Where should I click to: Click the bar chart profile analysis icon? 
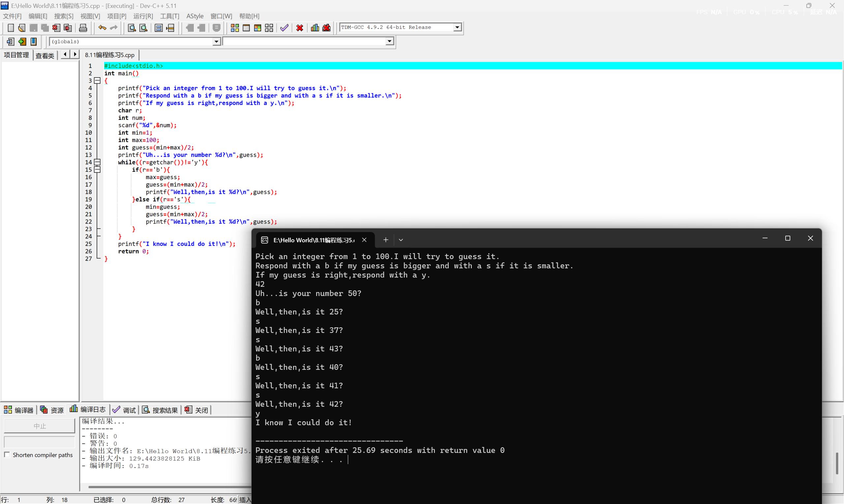(x=315, y=28)
